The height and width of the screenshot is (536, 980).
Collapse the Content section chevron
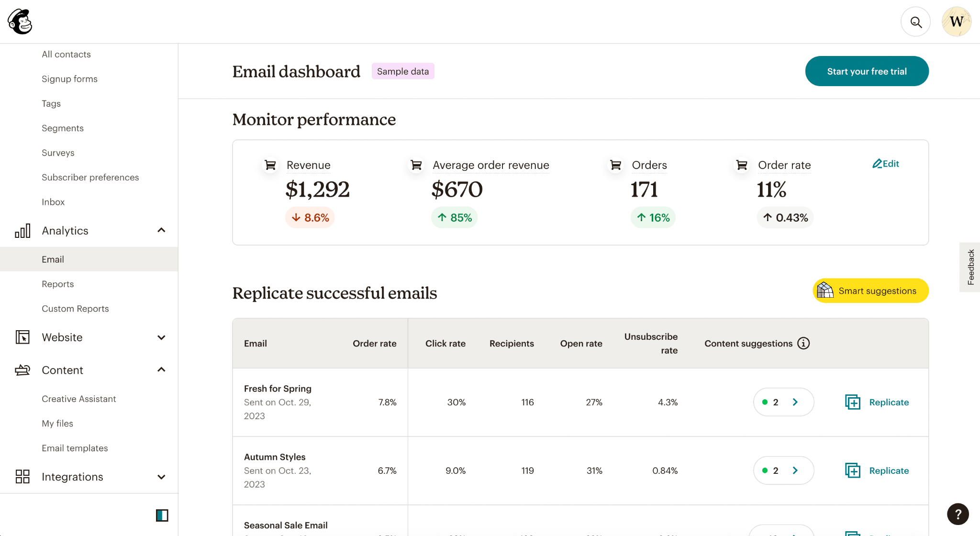pos(161,369)
